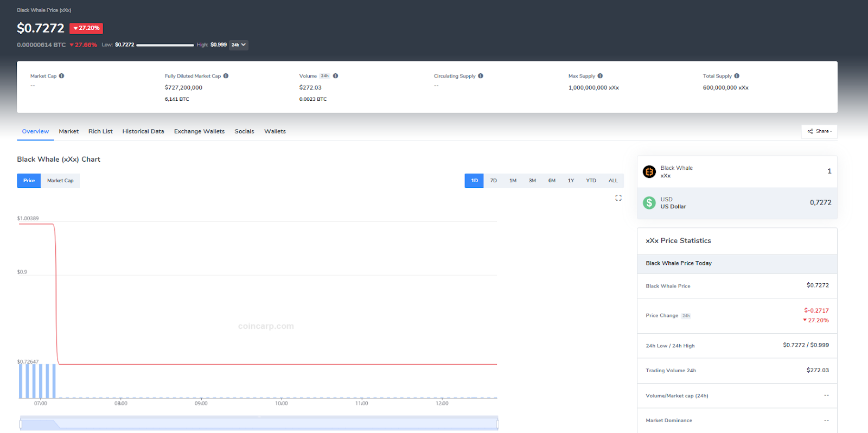This screenshot has height=433, width=868.
Task: Click the 1,000,000,000 xXx max supply
Action: coord(593,87)
